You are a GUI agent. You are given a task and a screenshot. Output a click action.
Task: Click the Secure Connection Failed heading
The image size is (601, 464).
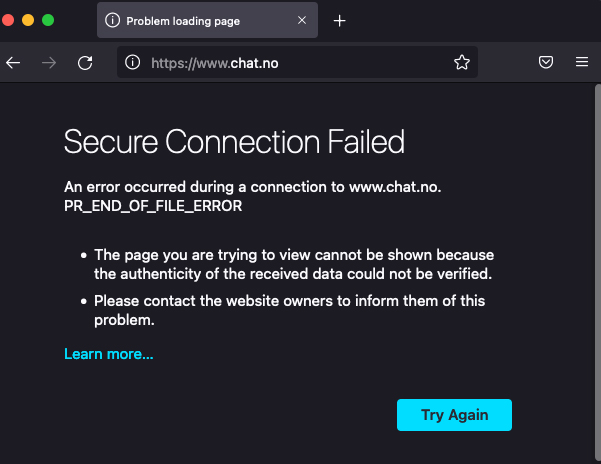coord(234,141)
